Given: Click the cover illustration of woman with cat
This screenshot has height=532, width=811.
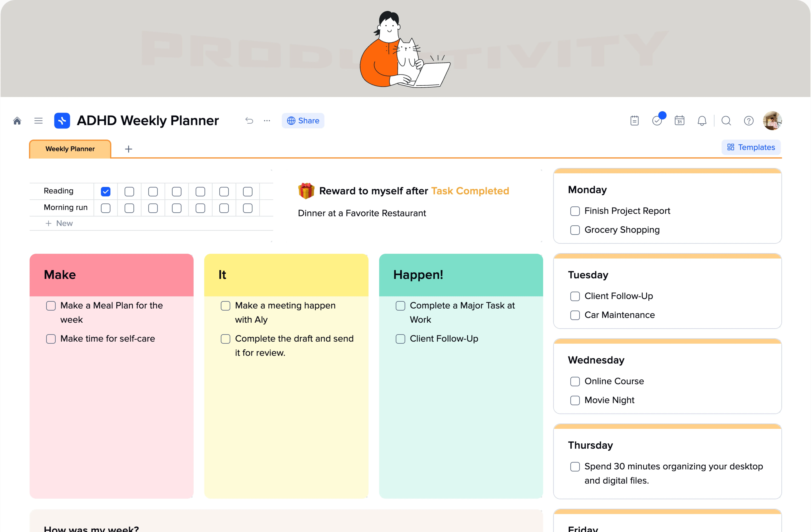Looking at the screenshot, I should pyautogui.click(x=405, y=49).
